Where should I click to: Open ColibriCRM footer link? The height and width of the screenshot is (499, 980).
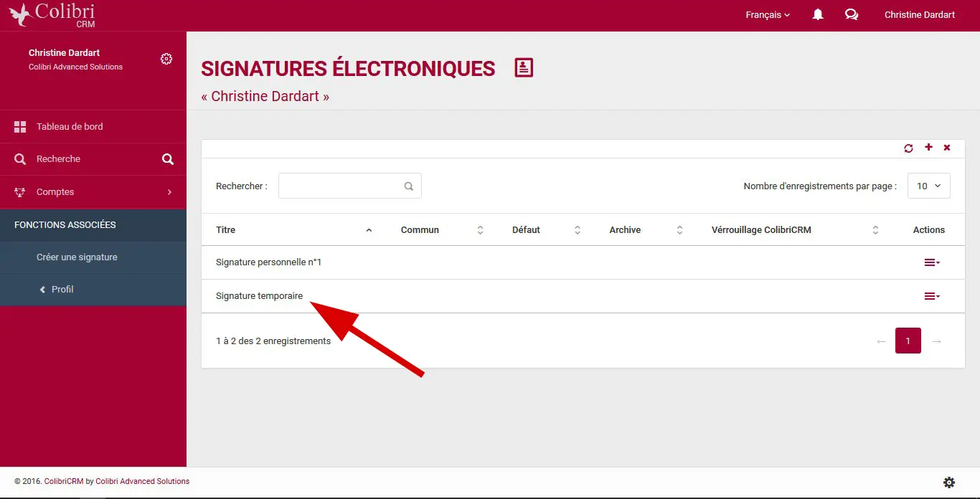(64, 482)
